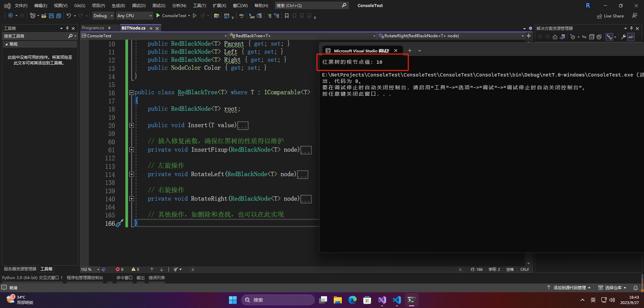Unpin the BSTNode.cs tab
Image resolution: width=644 pixels, height=308 pixels.
pos(151,28)
